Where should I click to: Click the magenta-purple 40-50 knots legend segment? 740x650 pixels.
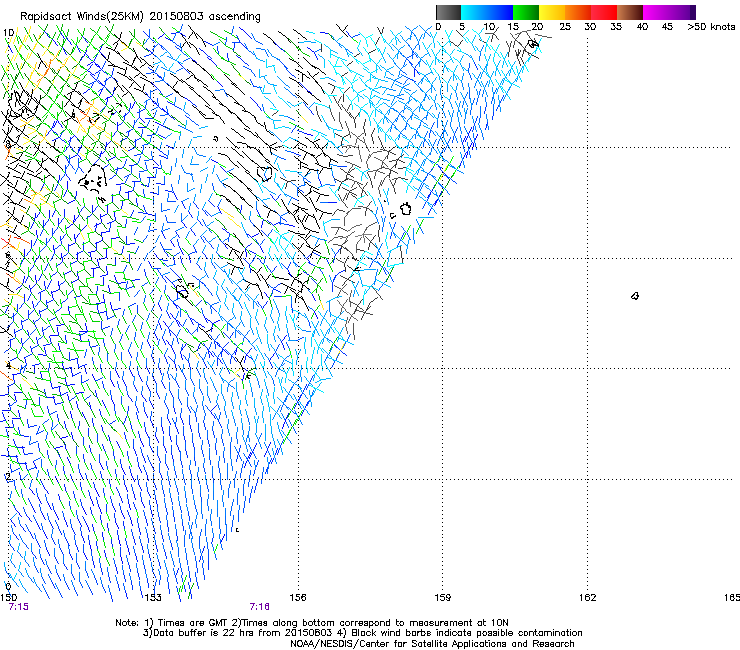coord(669,12)
